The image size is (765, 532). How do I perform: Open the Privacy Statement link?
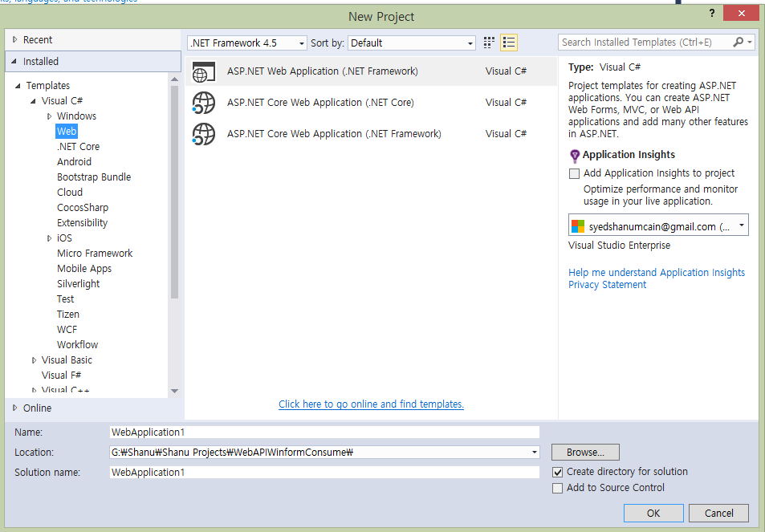607,285
